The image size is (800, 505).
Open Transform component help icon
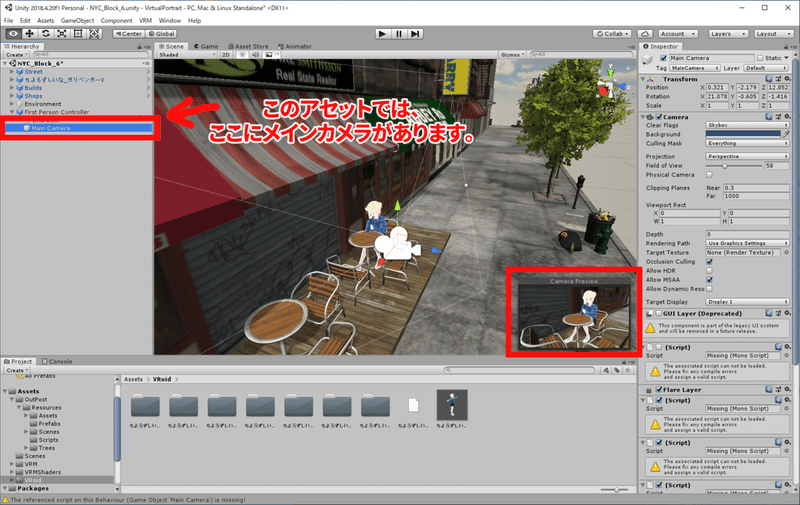point(768,79)
